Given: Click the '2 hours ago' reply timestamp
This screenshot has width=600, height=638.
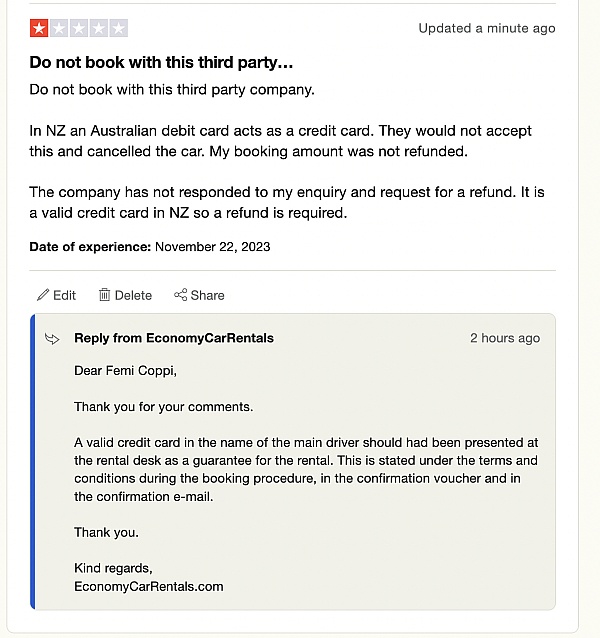Looking at the screenshot, I should 504,338.
